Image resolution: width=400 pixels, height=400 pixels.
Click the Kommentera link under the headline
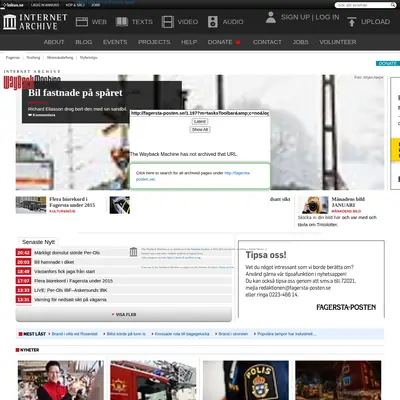tap(44, 115)
